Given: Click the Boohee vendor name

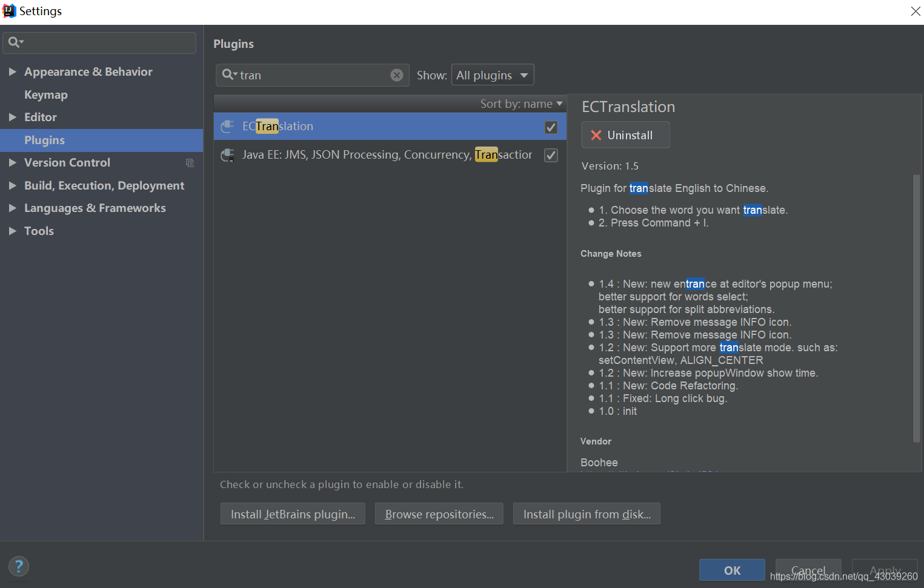Looking at the screenshot, I should (x=599, y=463).
